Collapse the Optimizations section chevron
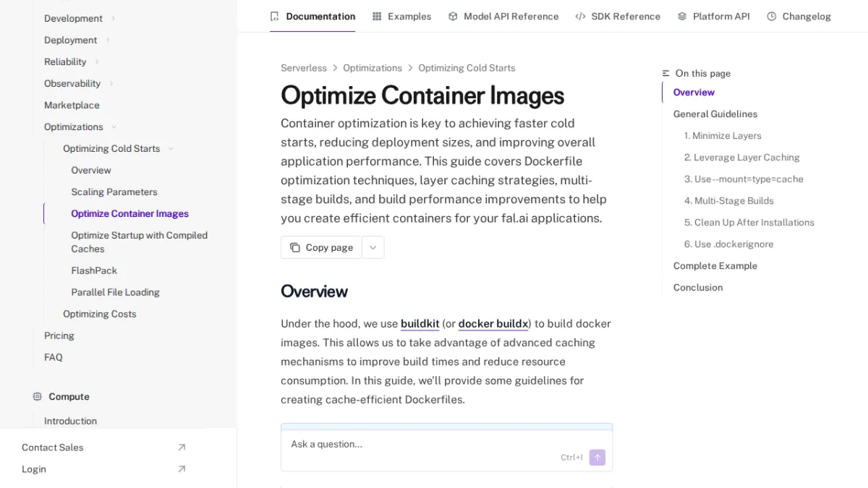Screen dimensions: 868x488 (114, 127)
